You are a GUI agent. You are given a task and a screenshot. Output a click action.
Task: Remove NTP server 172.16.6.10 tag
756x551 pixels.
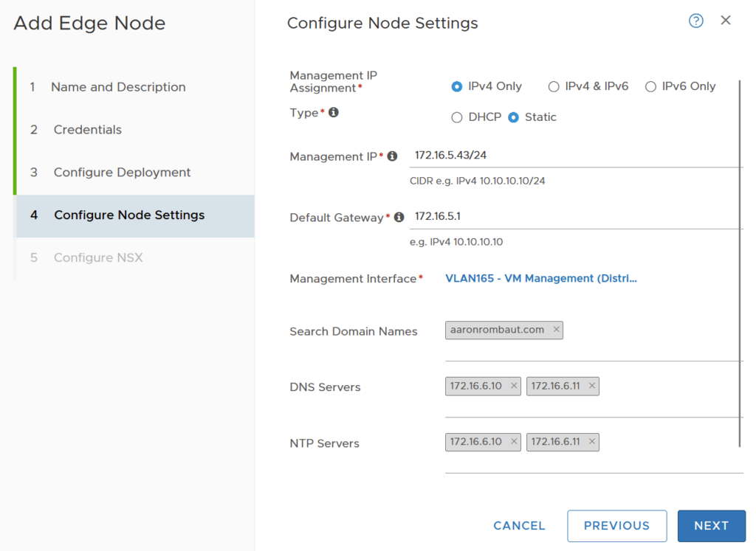(514, 442)
